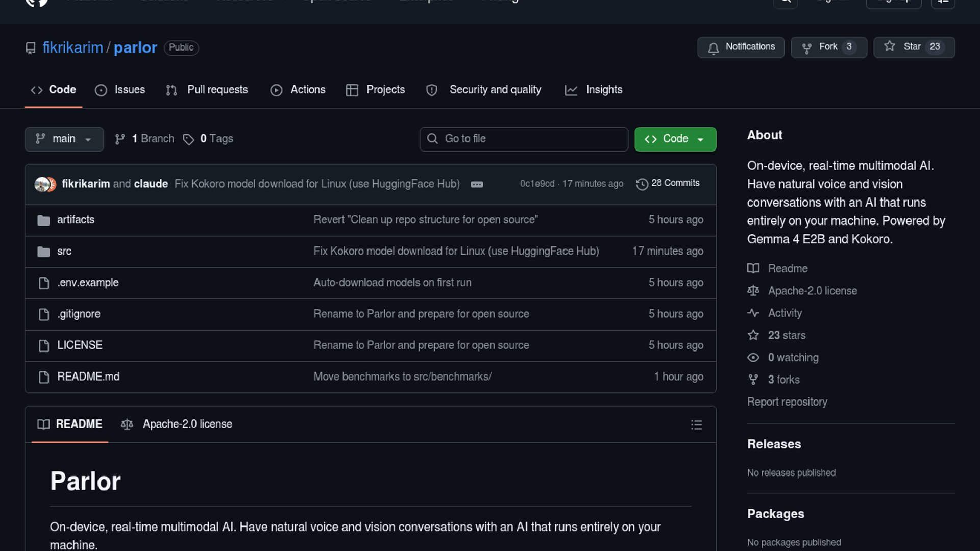Open the Pull requests tab

[207, 90]
